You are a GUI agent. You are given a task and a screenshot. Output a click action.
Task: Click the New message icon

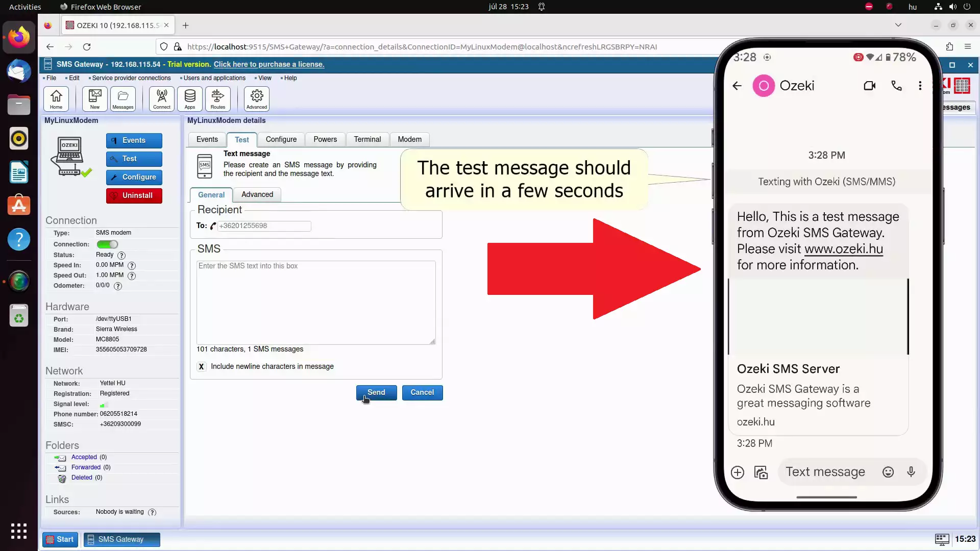pyautogui.click(x=95, y=98)
